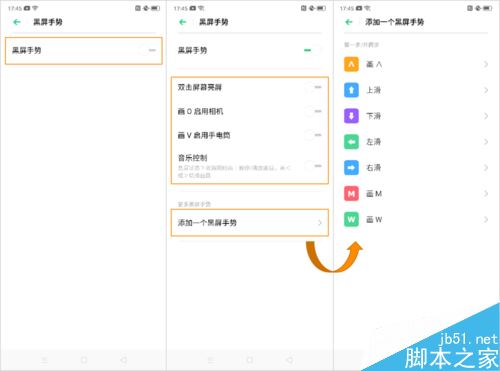Tap the green 左滑 arrow icon
The image size is (500, 371).
click(x=351, y=142)
